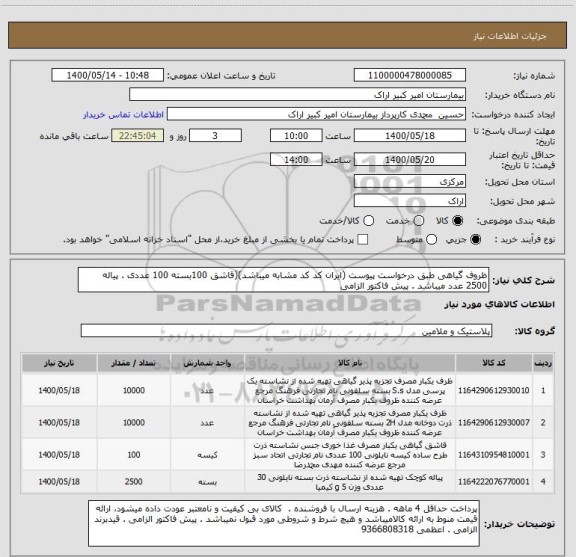Click the need date in row 4

coord(59,481)
